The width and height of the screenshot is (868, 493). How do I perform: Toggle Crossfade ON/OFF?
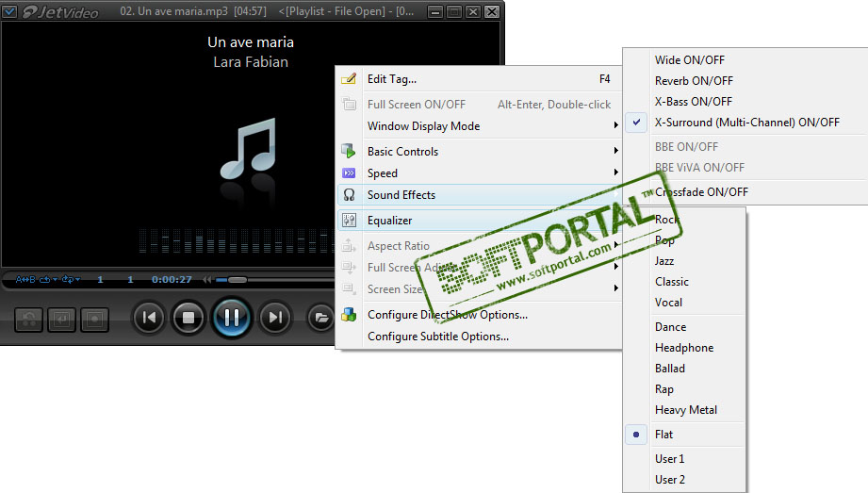click(701, 192)
